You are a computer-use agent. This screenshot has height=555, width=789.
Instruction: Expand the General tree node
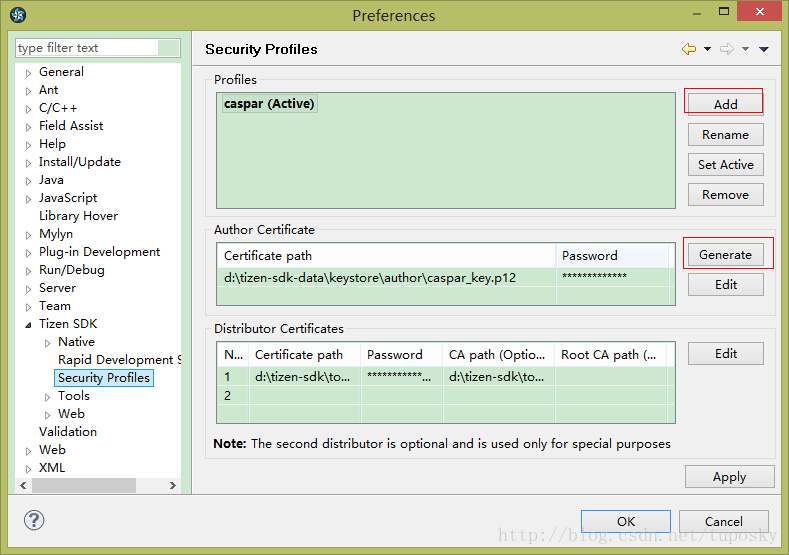tap(29, 73)
